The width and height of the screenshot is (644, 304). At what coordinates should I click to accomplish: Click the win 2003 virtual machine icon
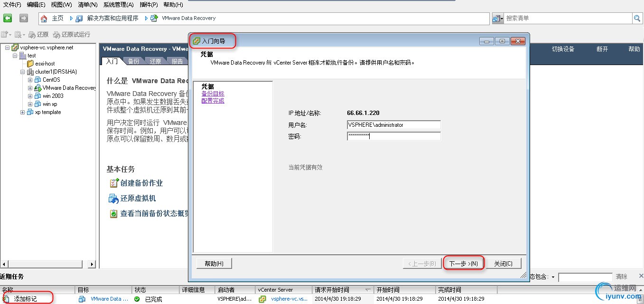click(x=38, y=96)
